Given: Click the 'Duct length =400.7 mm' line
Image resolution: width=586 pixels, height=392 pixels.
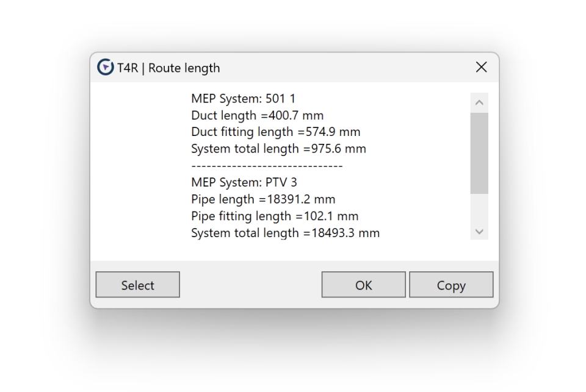Looking at the screenshot, I should pos(257,115).
